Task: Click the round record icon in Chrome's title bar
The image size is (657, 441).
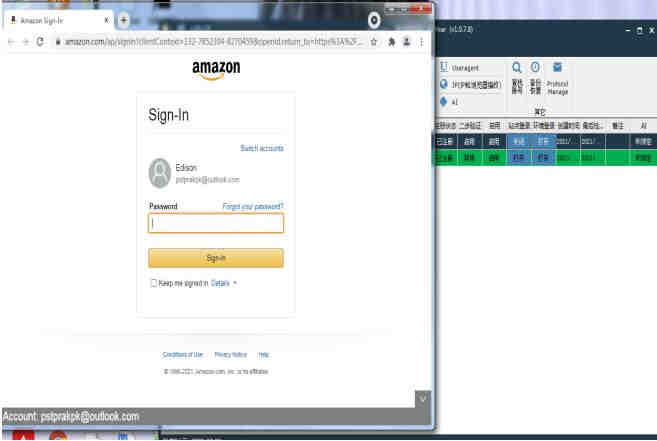Action: point(374,20)
